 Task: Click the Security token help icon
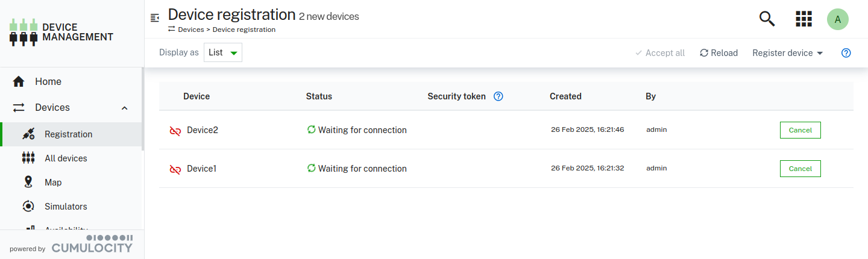(498, 96)
